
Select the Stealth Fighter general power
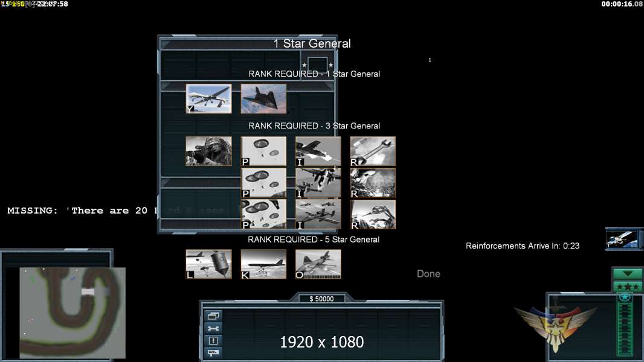click(263, 98)
